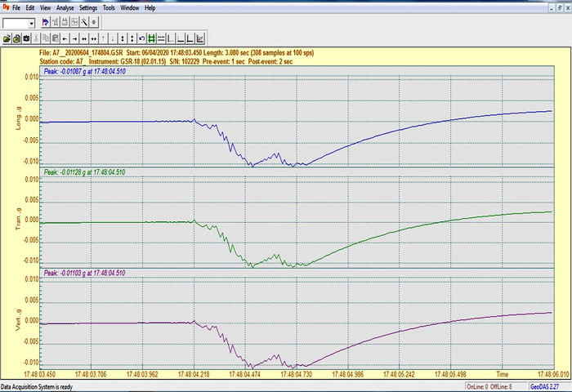Click the Station code A7 header line
Screen dimensions: 572x392
pos(166,61)
